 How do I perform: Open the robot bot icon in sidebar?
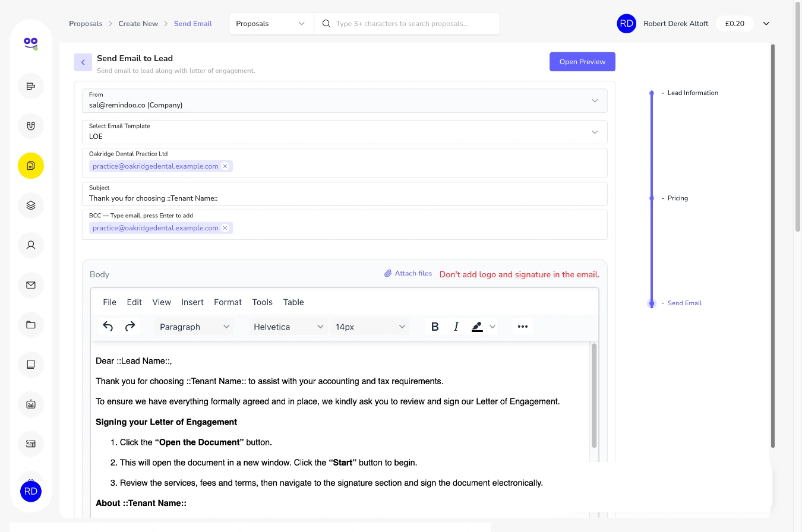point(31,404)
